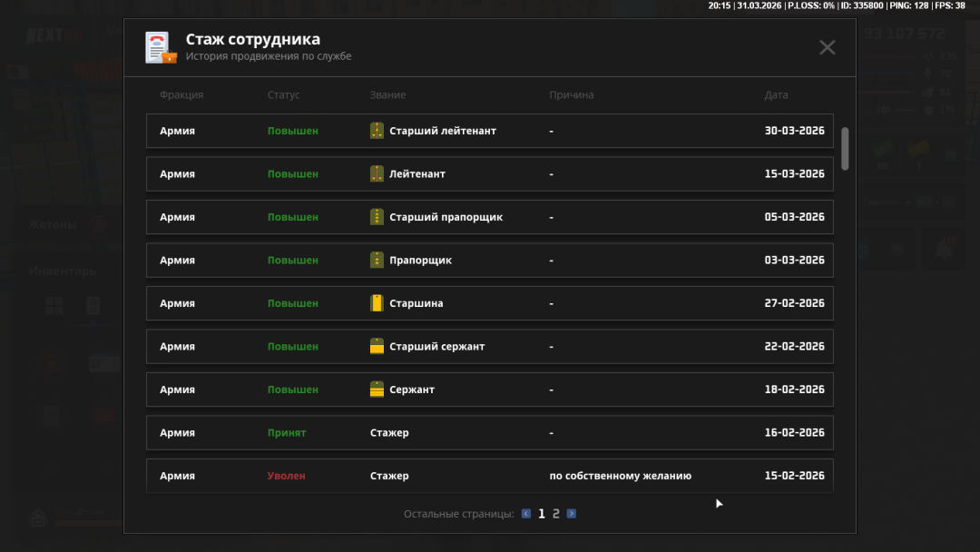Click the Старшина rank insignia icon
Viewport: 980px width, 552px height.
pos(377,303)
